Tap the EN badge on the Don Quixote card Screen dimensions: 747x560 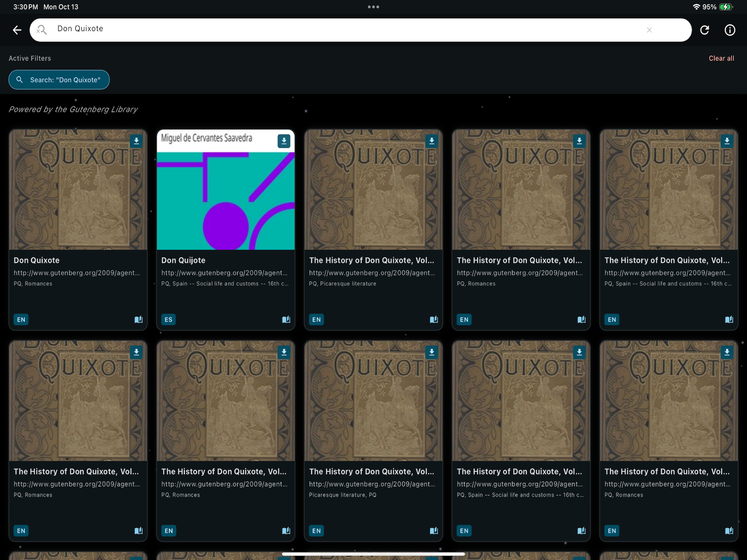click(x=21, y=320)
